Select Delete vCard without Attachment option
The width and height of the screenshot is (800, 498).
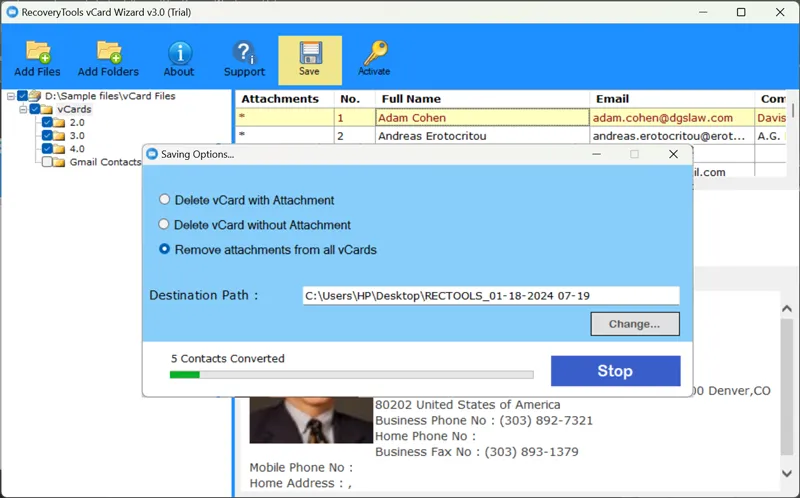(x=163, y=224)
